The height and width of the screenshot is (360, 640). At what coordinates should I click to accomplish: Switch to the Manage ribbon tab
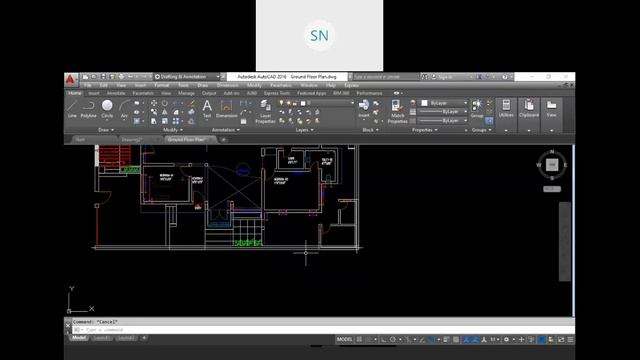[x=186, y=93]
